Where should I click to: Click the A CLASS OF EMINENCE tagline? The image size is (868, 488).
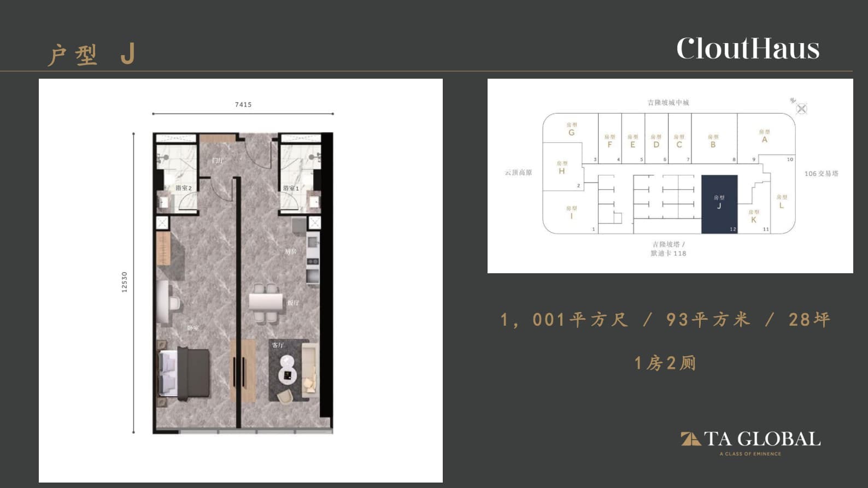(x=750, y=454)
